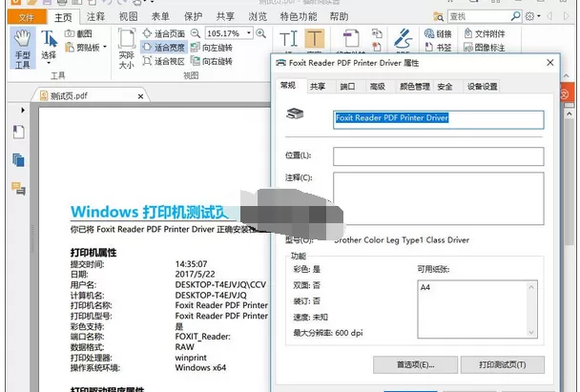Click the 注释(C) text area
The image size is (580, 392).
click(438, 198)
